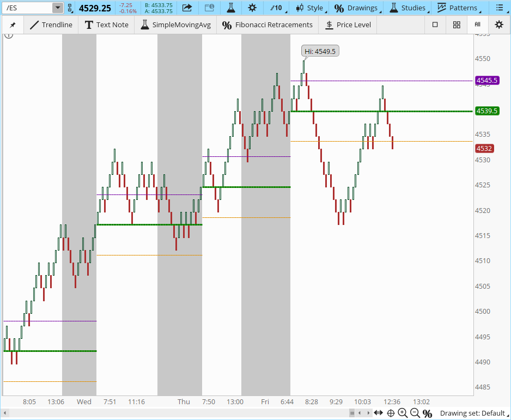Switch favorites to grid view icon
Screen dimensions: 511x420
coord(457,25)
